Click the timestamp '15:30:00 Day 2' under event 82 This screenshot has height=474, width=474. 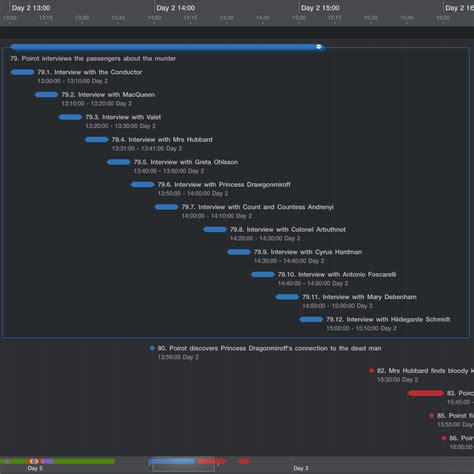(398, 380)
